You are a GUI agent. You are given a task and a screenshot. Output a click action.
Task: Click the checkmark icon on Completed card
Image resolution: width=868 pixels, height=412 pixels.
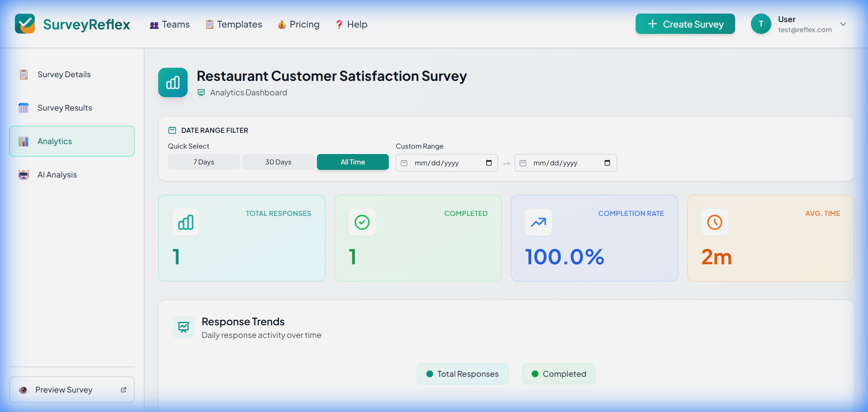(362, 222)
